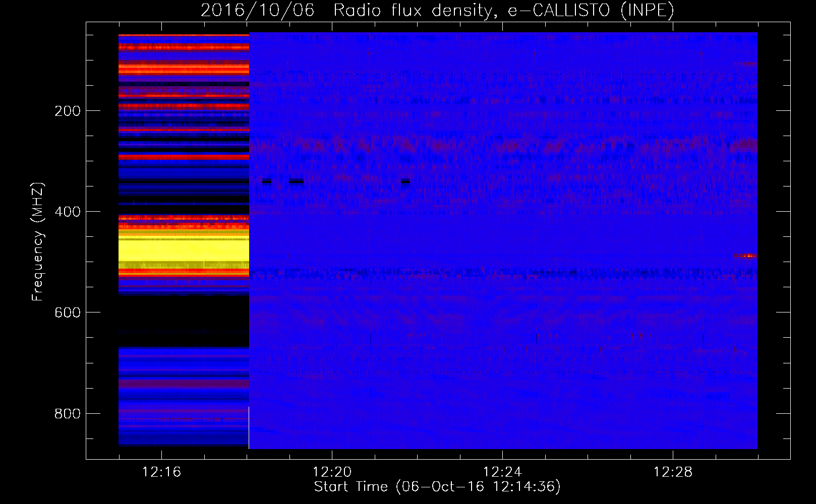Click the 12:28 time tick label
The width and height of the screenshot is (816, 504).
673,472
